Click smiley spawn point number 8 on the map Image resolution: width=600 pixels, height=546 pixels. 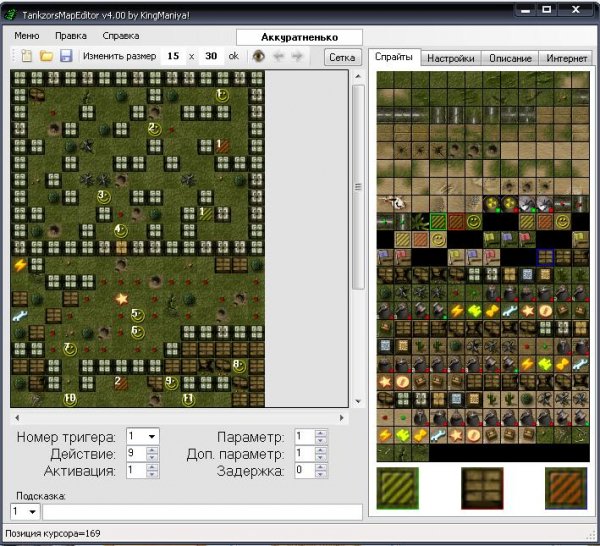point(240,366)
